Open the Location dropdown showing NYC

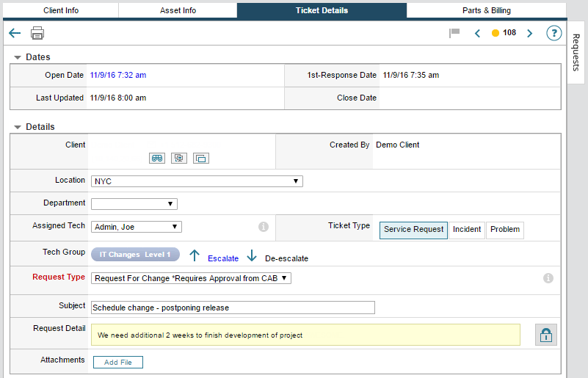tap(197, 181)
